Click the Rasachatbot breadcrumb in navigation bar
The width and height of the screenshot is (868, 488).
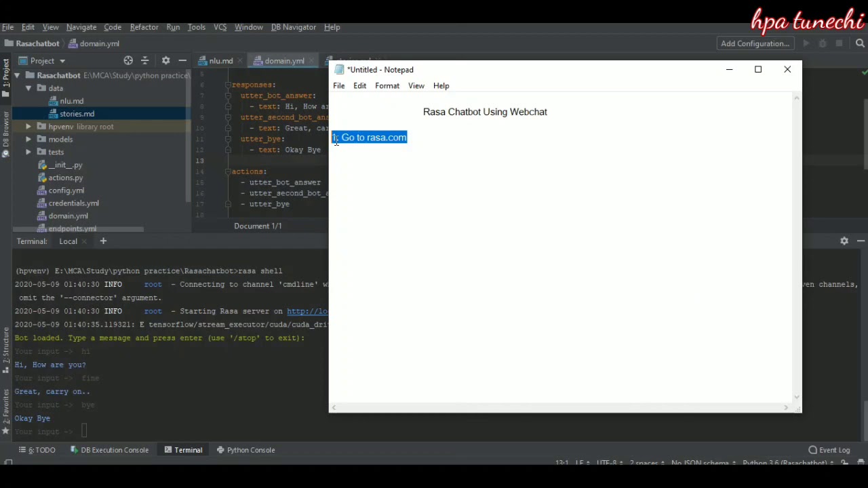[x=33, y=43]
